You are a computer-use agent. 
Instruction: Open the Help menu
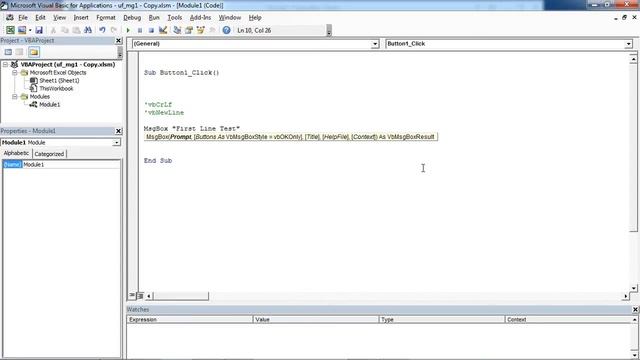tap(255, 18)
